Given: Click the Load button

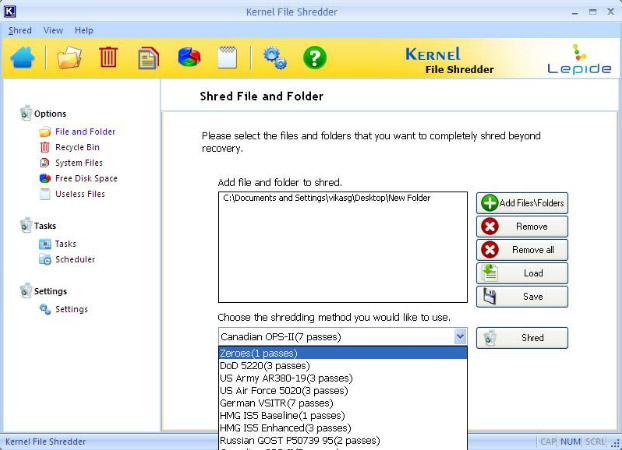Looking at the screenshot, I should (x=522, y=273).
